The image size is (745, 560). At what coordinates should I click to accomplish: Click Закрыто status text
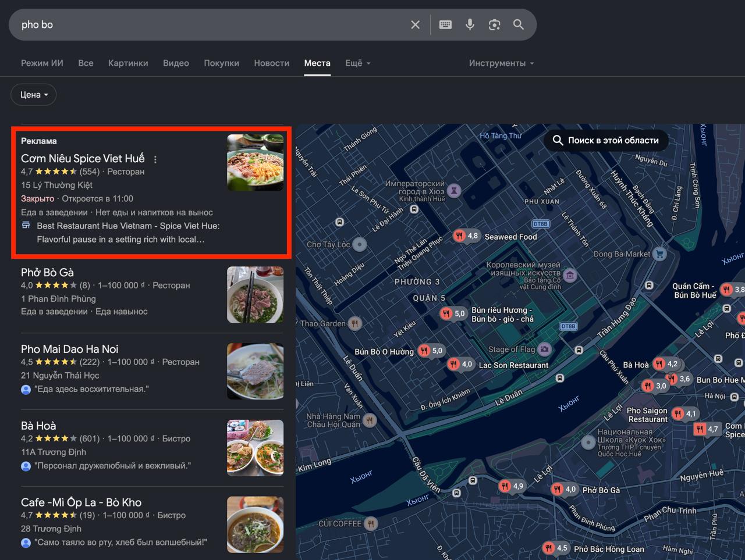[x=37, y=199]
